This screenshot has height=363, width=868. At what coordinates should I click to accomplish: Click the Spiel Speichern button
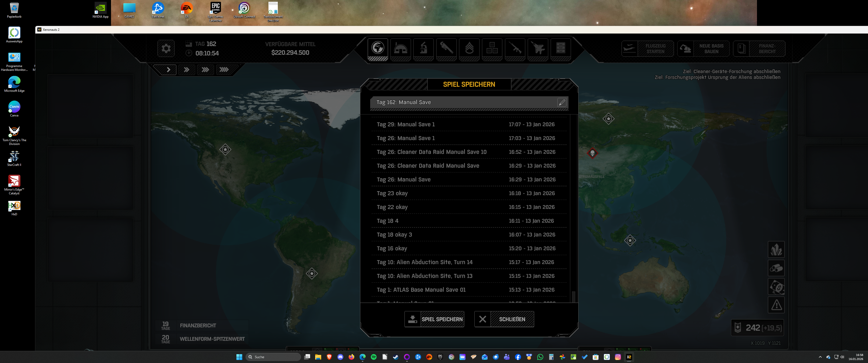[x=434, y=319]
